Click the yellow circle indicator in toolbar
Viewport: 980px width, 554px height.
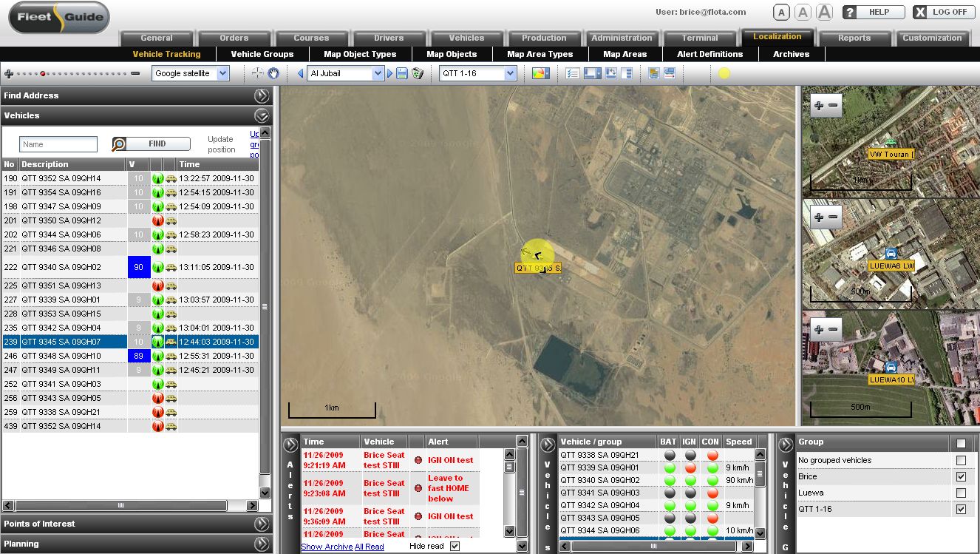(724, 73)
